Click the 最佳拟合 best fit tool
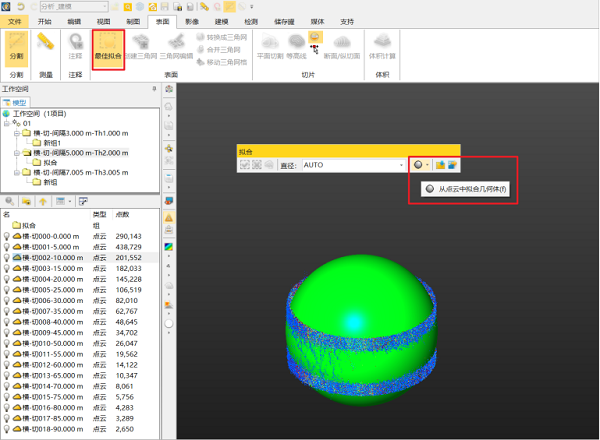Image resolution: width=600 pixels, height=440 pixels. pyautogui.click(x=108, y=50)
